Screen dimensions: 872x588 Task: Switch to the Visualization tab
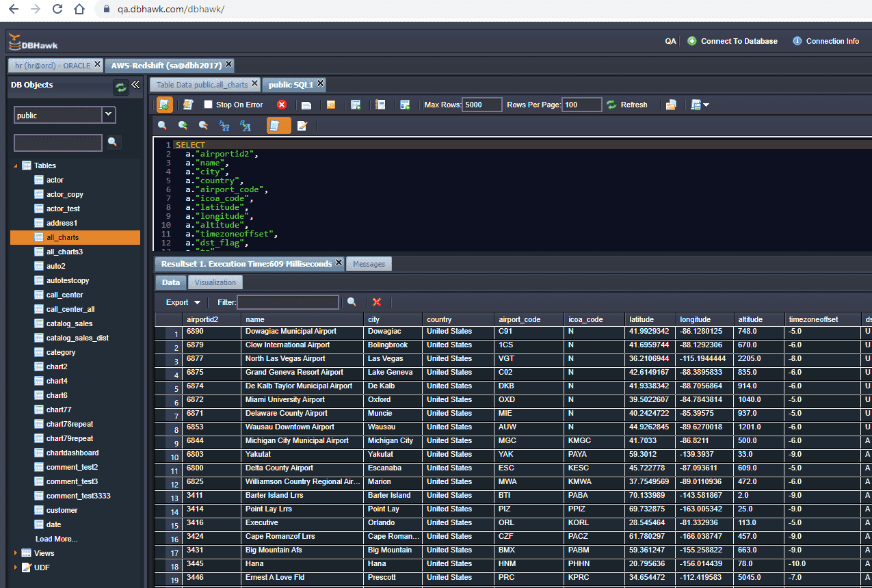[x=215, y=282]
